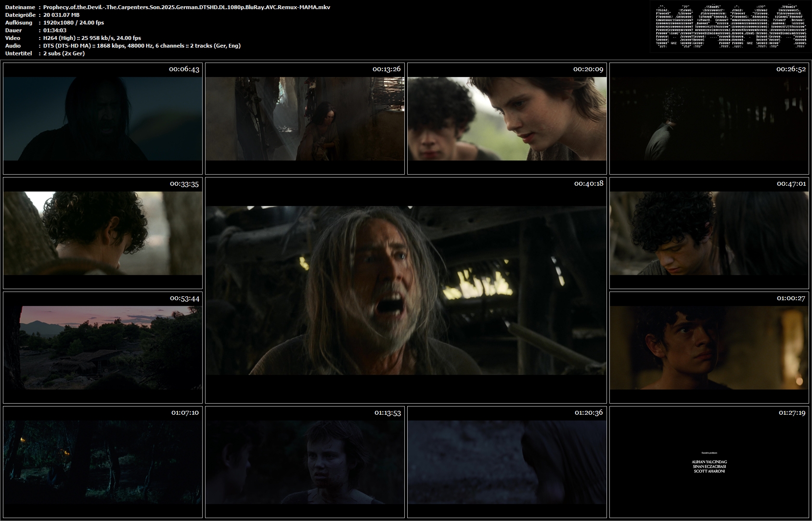The height and width of the screenshot is (521, 812).
Task: Click the timestamp text 01:00:27
Action: point(791,298)
